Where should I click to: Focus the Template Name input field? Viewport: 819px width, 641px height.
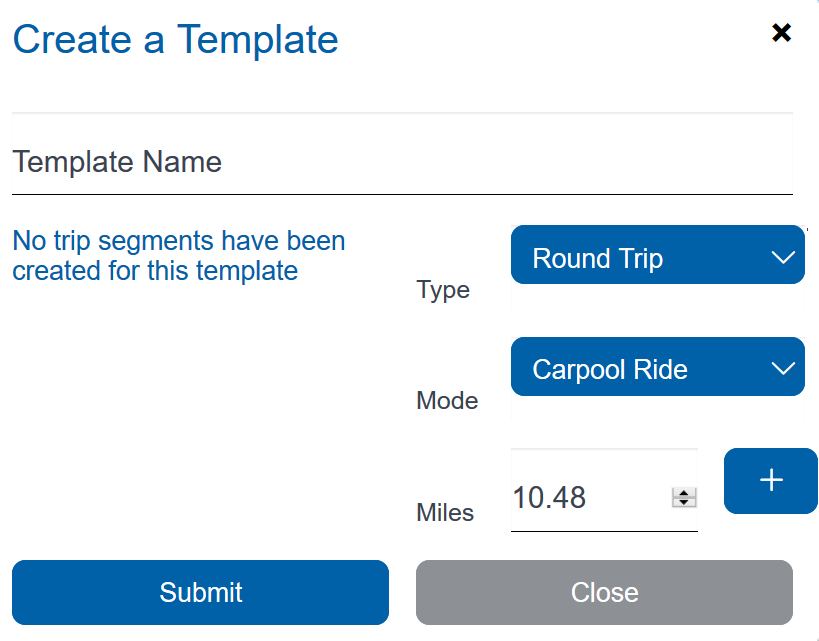pos(402,162)
